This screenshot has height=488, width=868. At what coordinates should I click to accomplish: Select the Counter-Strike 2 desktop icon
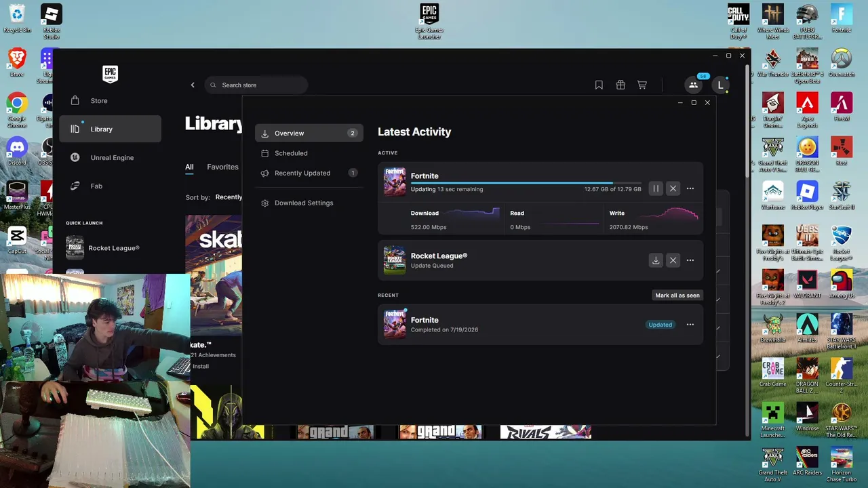(842, 375)
